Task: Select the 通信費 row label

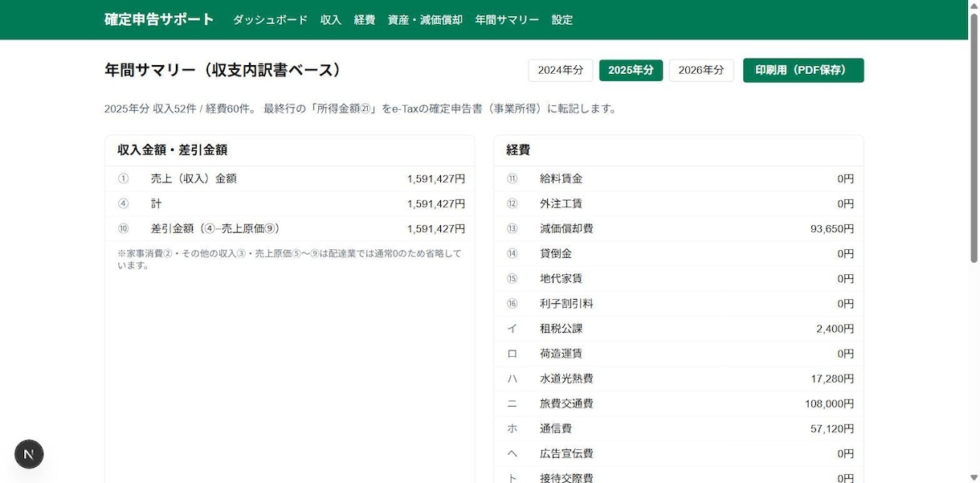Action: pyautogui.click(x=556, y=428)
